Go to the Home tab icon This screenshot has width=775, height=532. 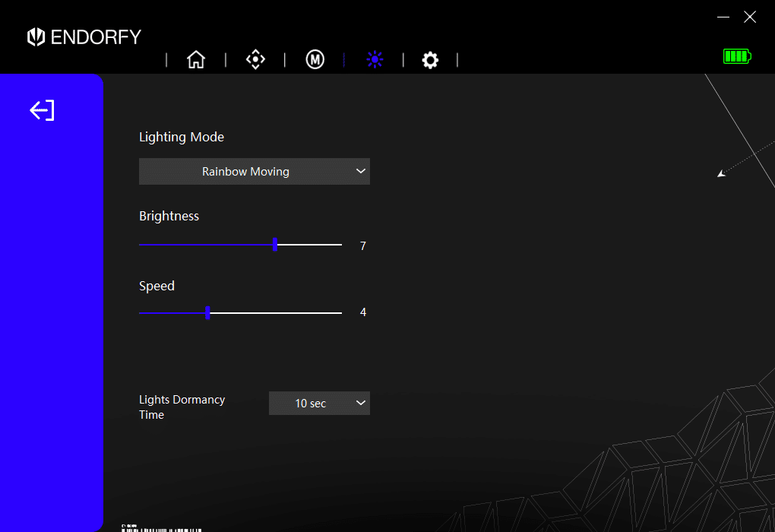tap(196, 59)
